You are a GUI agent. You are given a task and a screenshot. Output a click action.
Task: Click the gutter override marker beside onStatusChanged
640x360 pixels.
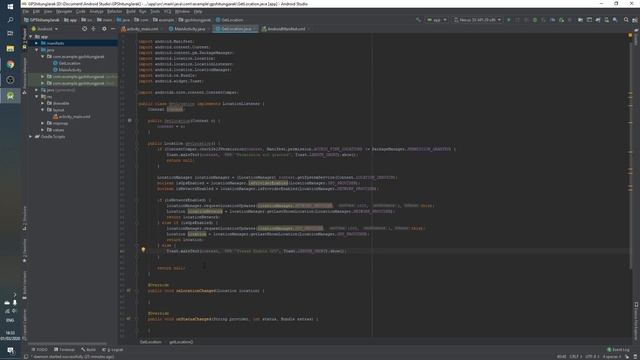[129, 319]
